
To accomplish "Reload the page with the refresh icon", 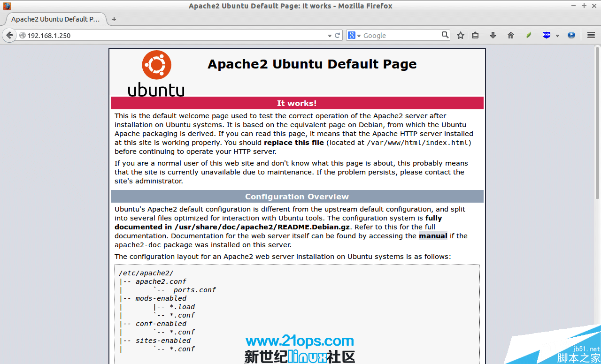I will (337, 36).
